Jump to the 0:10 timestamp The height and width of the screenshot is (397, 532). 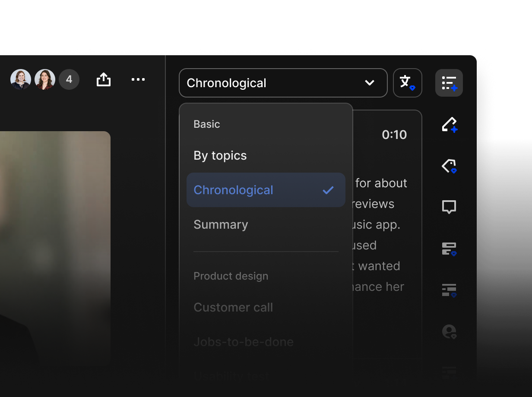click(x=394, y=135)
